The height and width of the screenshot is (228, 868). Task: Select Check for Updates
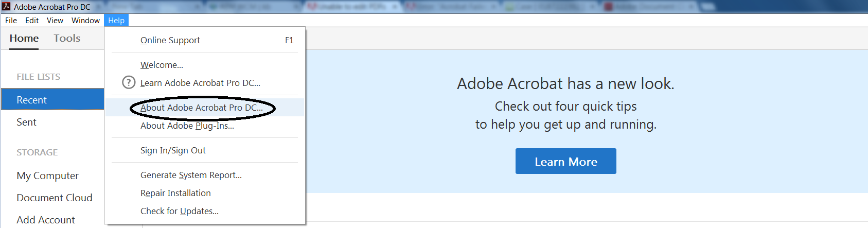(x=179, y=211)
